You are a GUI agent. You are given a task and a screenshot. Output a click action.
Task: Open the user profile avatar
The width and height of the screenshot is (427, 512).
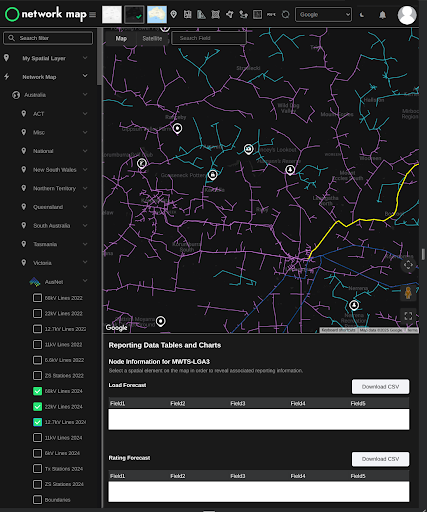(x=407, y=15)
